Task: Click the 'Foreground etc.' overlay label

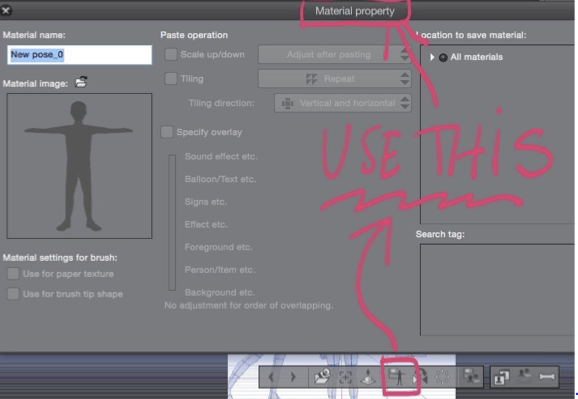Action: (x=219, y=247)
